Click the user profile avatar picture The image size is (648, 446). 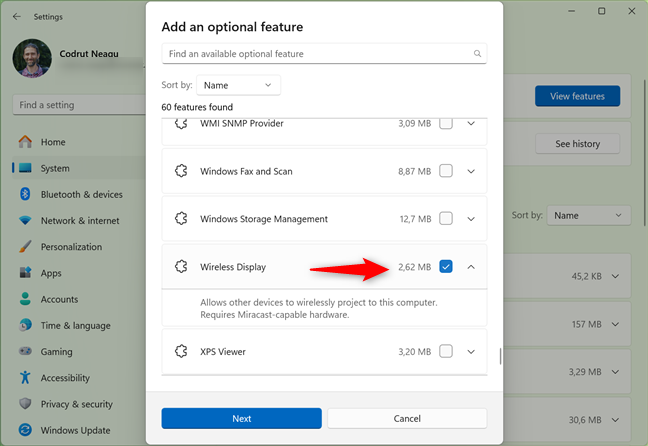(32, 58)
